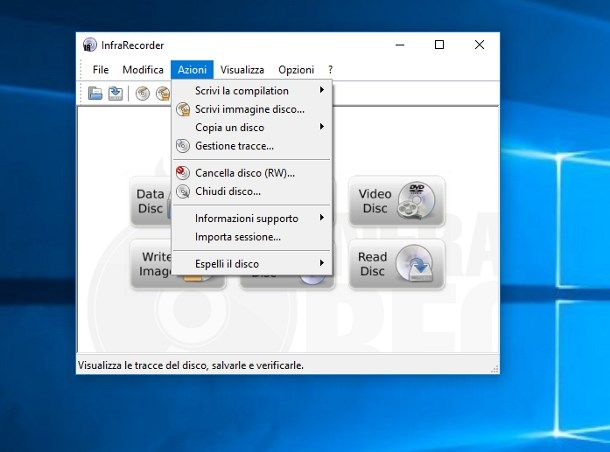This screenshot has width=610, height=452.
Task: Click the status bar resize grip
Action: (x=494, y=369)
